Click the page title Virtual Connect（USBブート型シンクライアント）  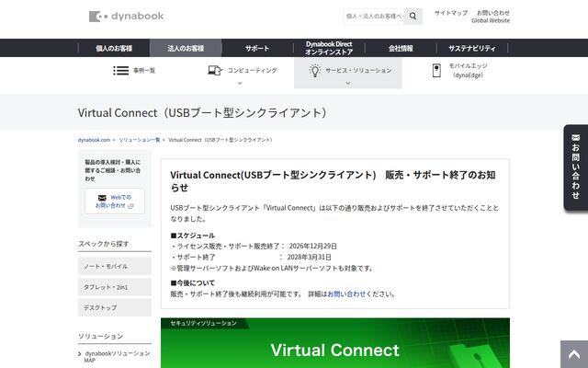coord(204,112)
